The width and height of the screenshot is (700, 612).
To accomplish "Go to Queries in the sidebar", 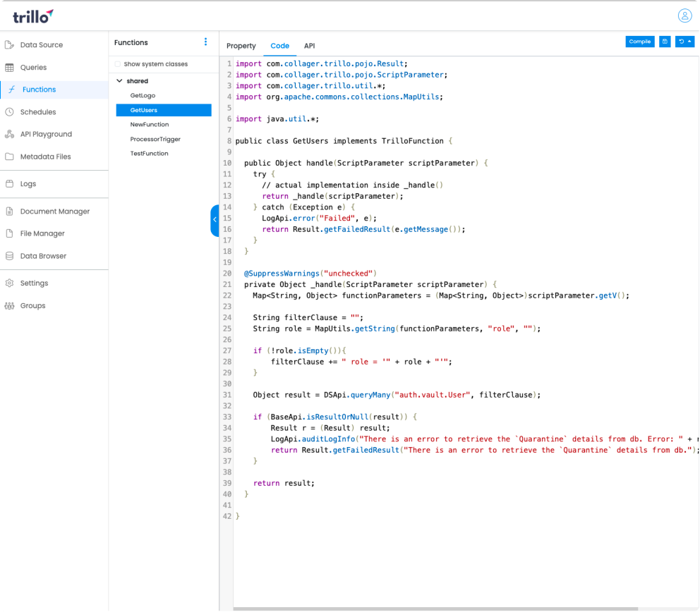I will click(x=33, y=68).
